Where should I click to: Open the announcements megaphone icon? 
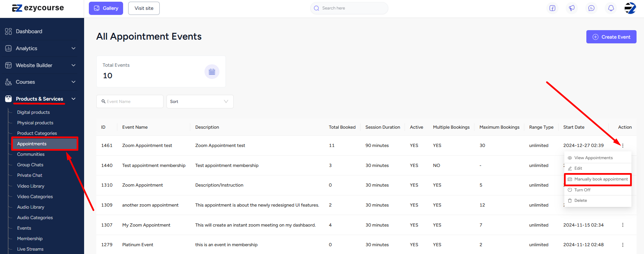point(572,8)
